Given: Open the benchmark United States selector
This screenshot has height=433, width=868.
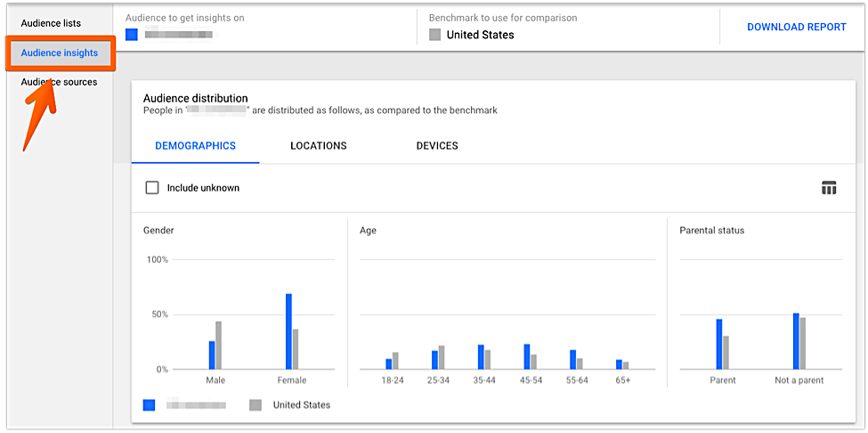Looking at the screenshot, I should [480, 35].
